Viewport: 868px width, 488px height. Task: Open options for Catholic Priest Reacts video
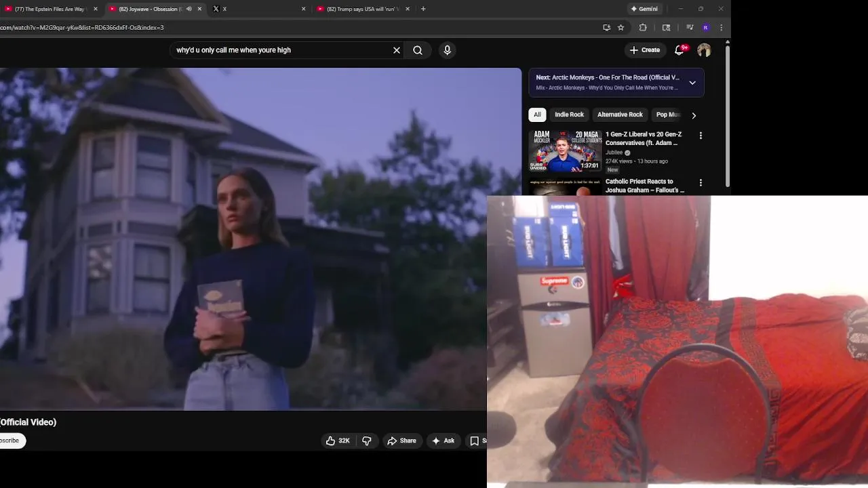coord(701,182)
